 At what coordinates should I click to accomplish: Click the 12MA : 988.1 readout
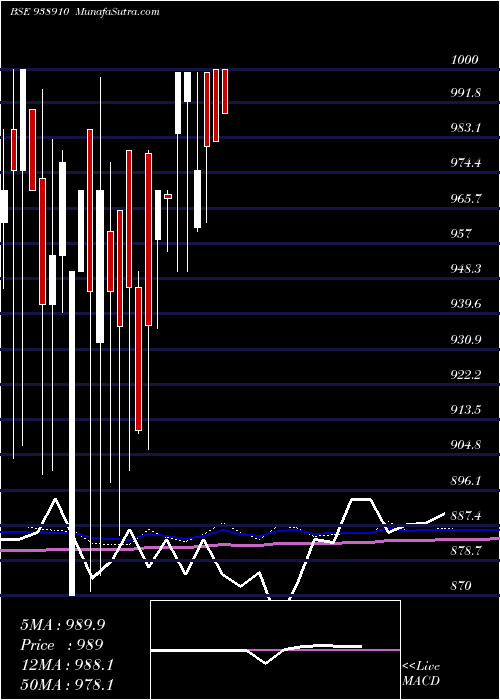point(66,665)
